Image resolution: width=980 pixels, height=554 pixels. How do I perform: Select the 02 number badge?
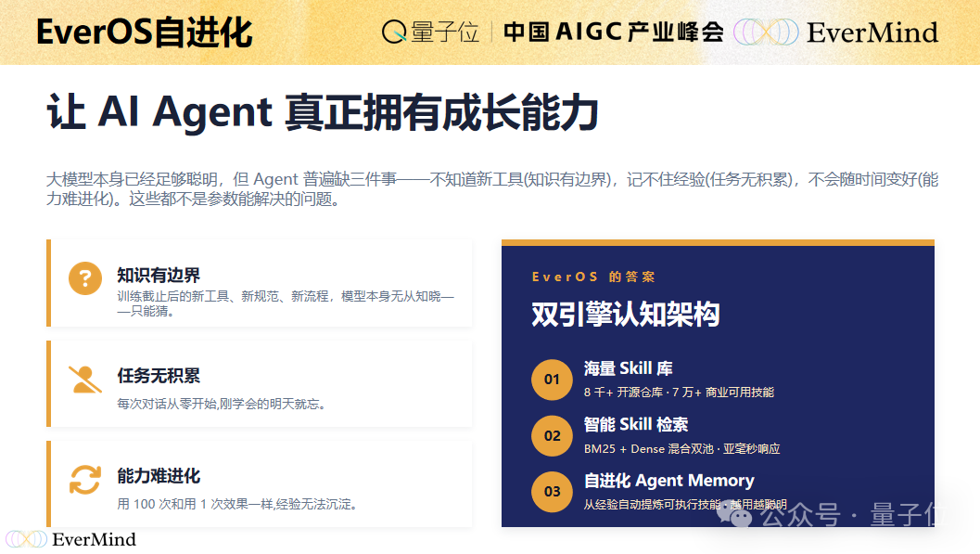pos(552,436)
